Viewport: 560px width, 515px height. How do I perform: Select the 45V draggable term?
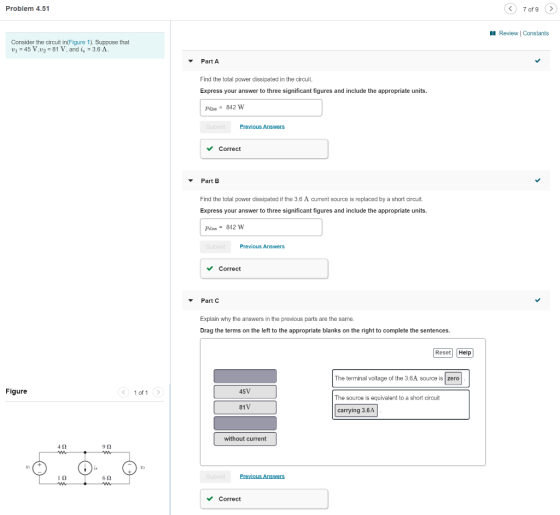point(245,392)
